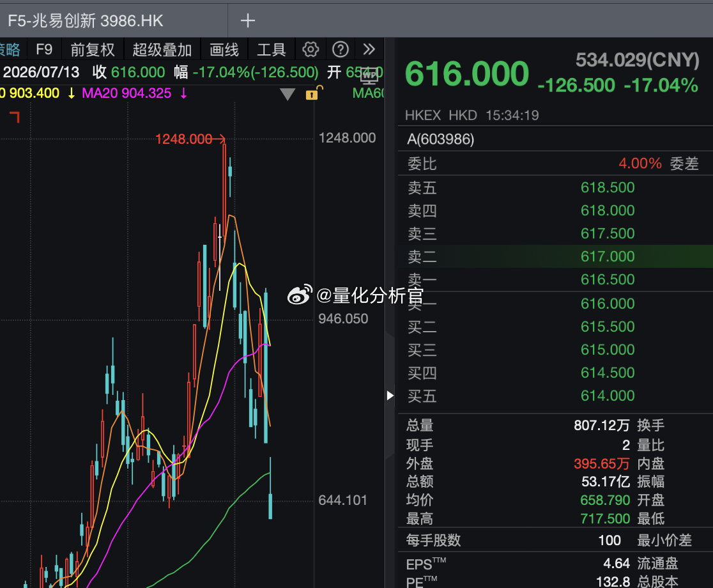
Task: Open the help question mark icon
Action: pos(340,49)
